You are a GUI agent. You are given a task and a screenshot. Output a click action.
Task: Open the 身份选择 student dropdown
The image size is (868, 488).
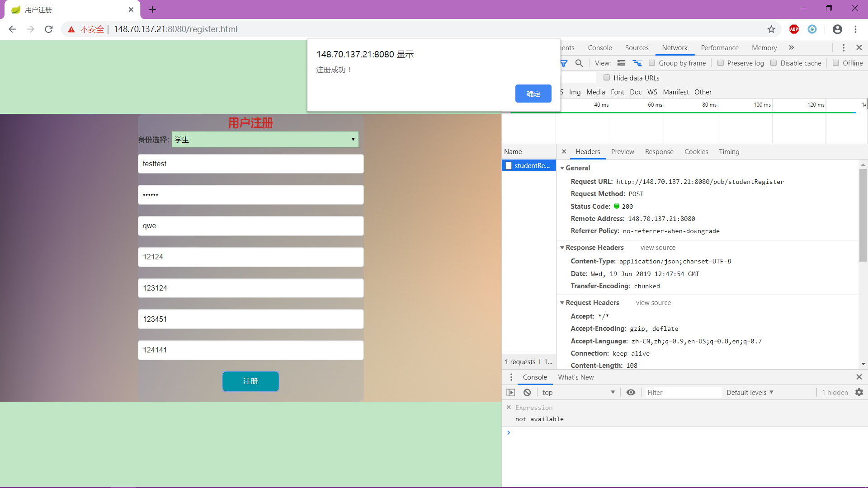click(265, 140)
